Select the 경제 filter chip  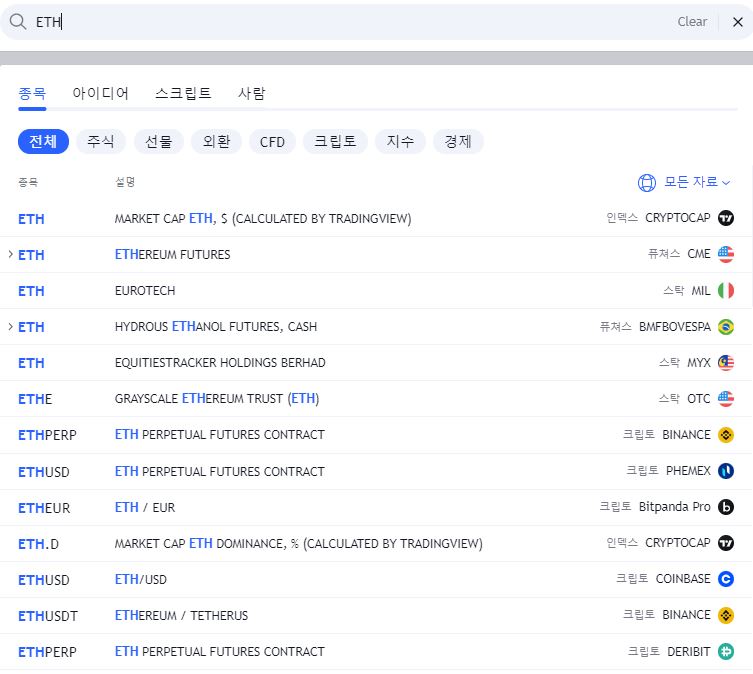pos(458,142)
